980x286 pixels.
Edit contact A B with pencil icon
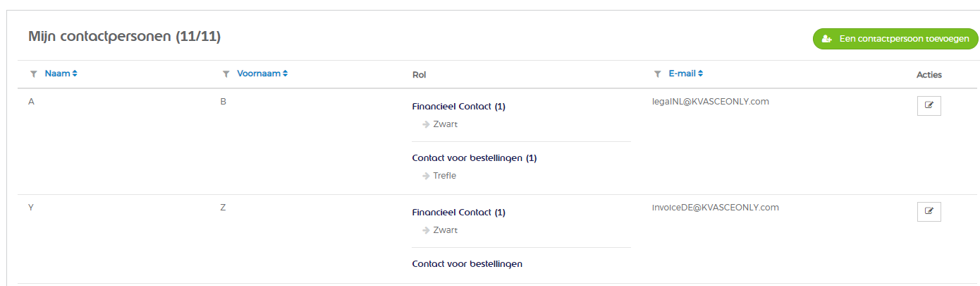(x=929, y=105)
